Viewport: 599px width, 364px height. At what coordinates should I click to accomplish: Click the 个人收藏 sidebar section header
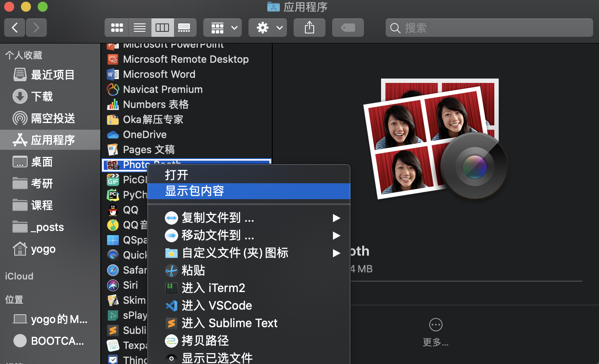(x=24, y=55)
